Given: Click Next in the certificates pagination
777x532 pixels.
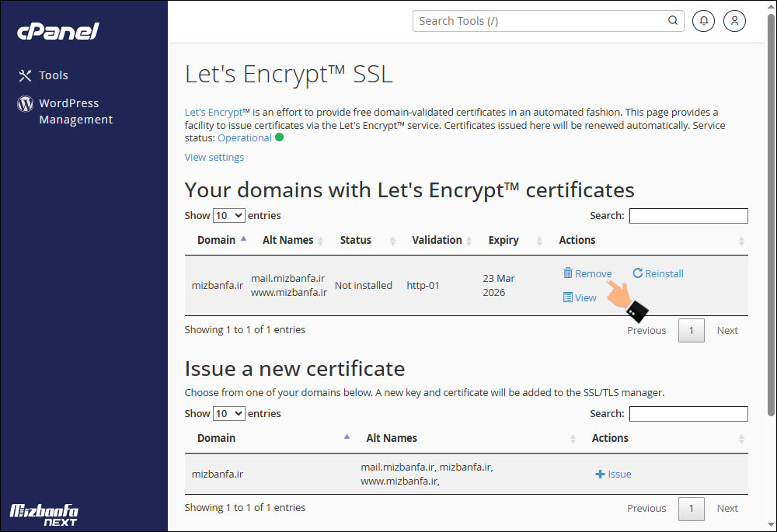Looking at the screenshot, I should 727,330.
